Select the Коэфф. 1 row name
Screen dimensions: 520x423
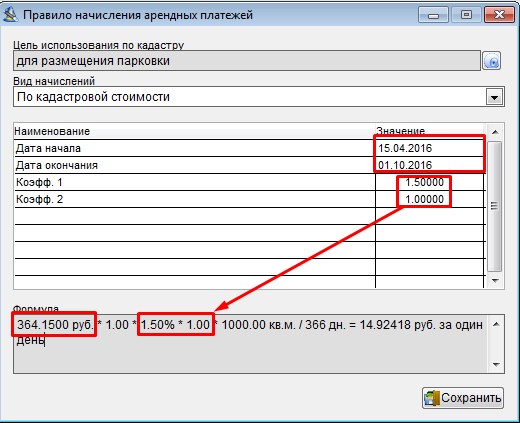click(x=39, y=182)
